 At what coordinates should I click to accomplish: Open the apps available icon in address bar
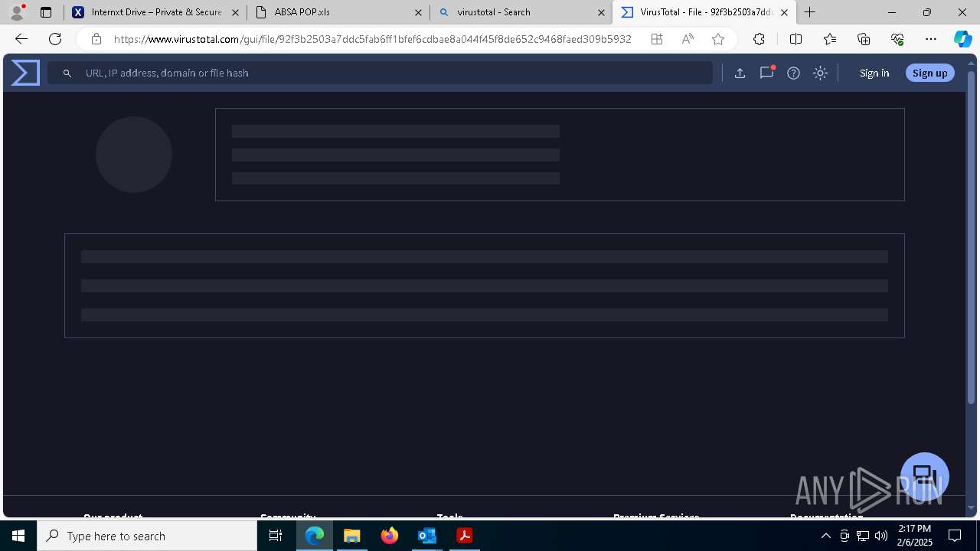click(x=657, y=39)
